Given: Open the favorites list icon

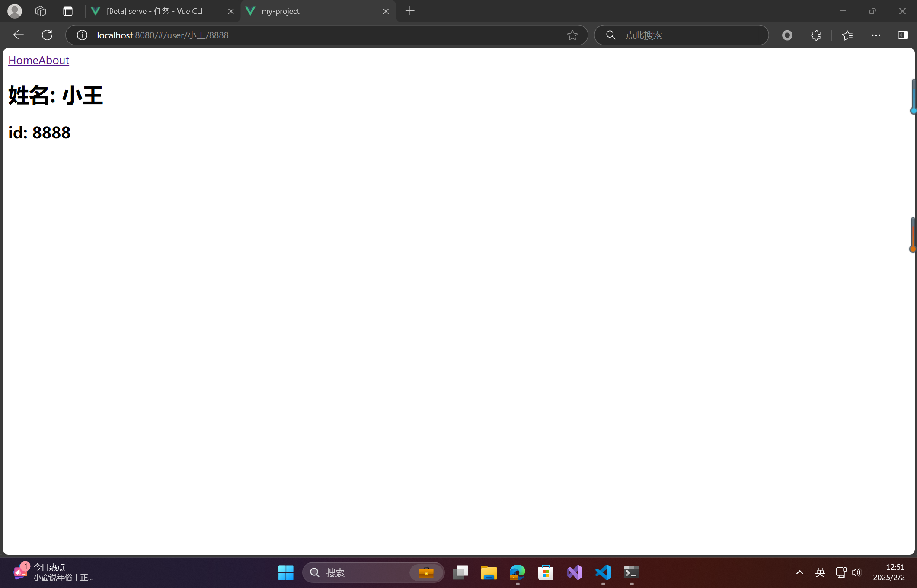Looking at the screenshot, I should [x=847, y=35].
